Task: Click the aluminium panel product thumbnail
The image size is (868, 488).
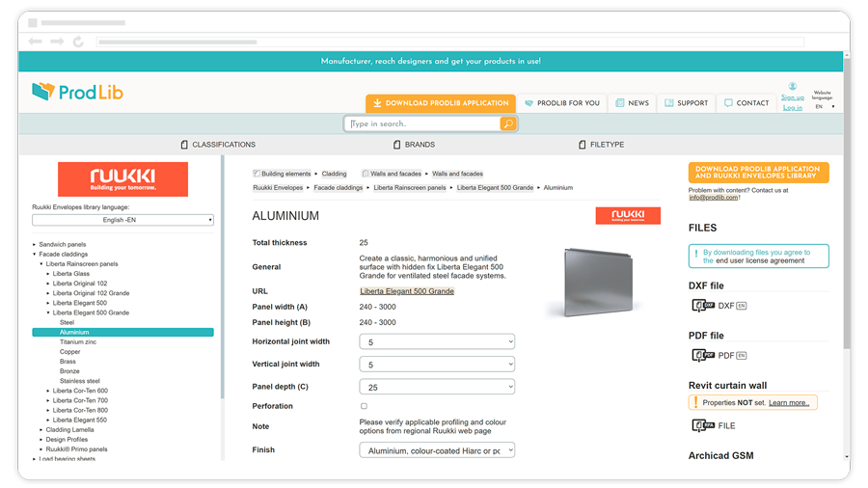Action: (586, 281)
